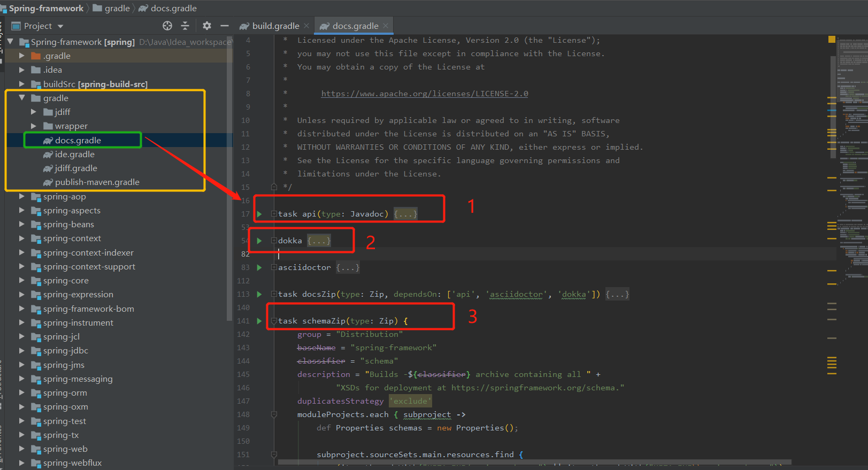Open Project panel settings gear
Viewport: 868px width, 470px height.
[207, 26]
